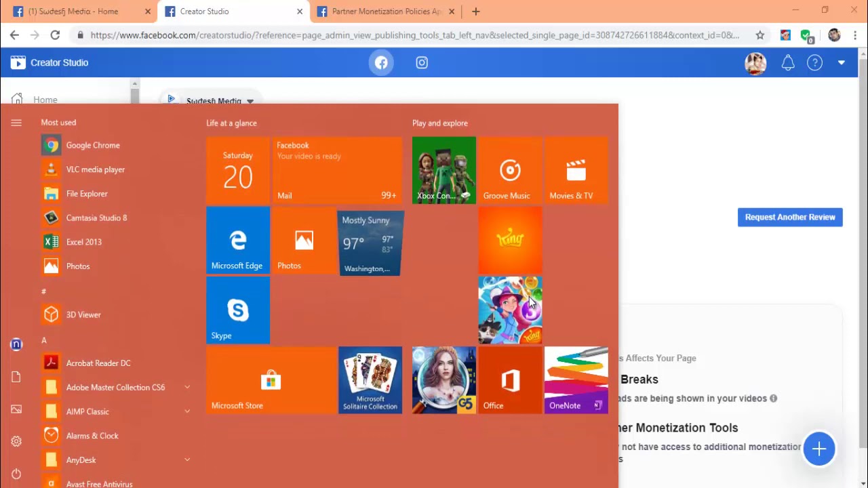Click the blue plus create button
This screenshot has height=488, width=868.
(819, 449)
